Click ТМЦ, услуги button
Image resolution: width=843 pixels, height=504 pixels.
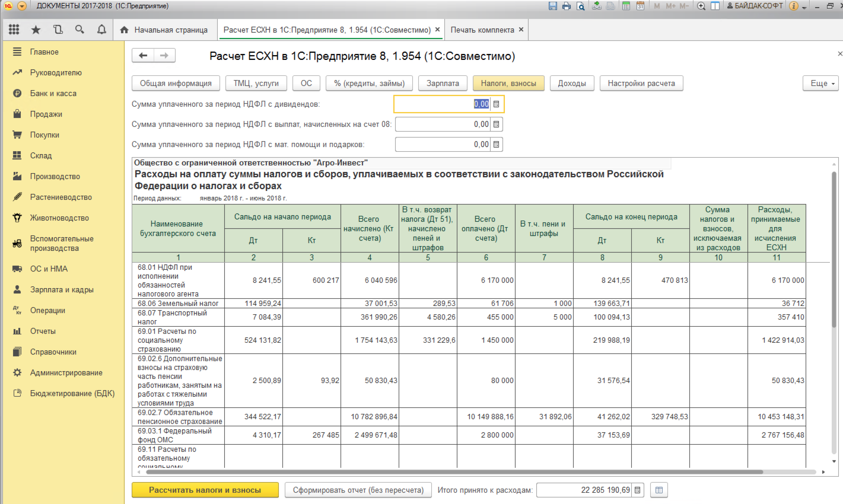pos(256,84)
